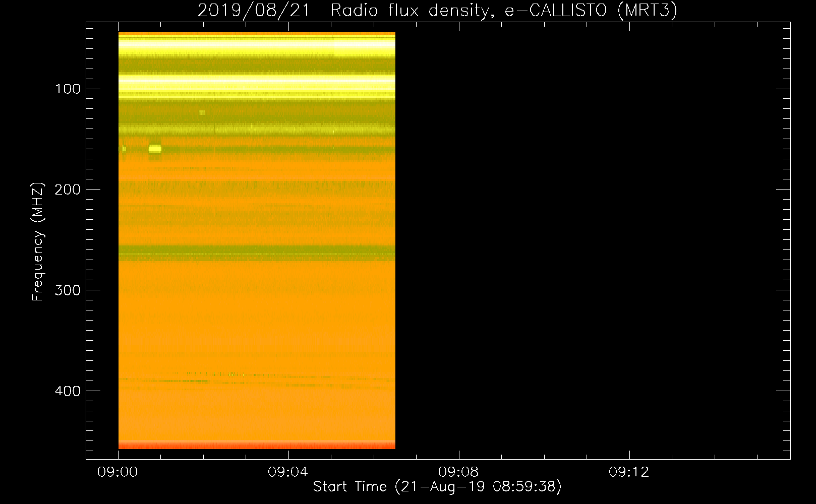Click the 200 MHz frequency tick label
The height and width of the screenshot is (504, 816).
(x=68, y=190)
